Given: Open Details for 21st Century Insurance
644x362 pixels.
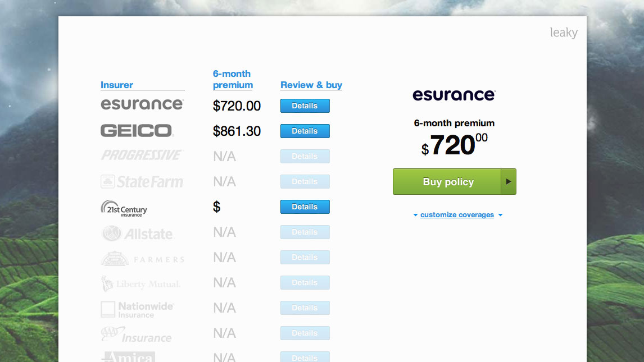Looking at the screenshot, I should pos(305,207).
